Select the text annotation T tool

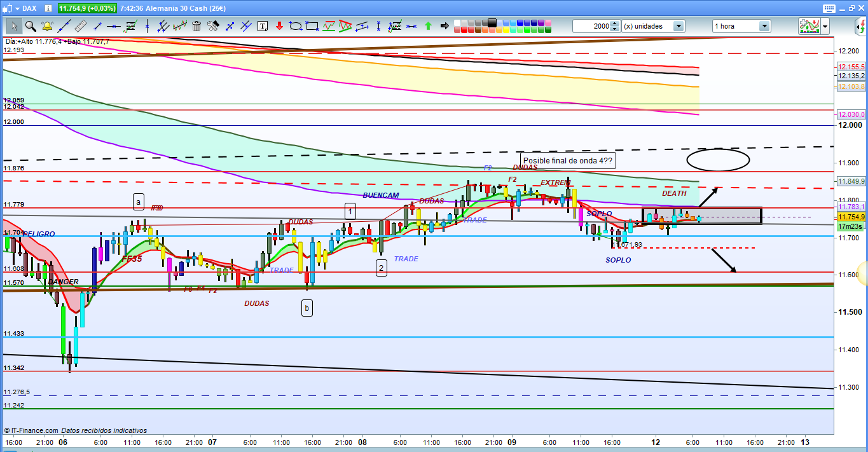263,26
